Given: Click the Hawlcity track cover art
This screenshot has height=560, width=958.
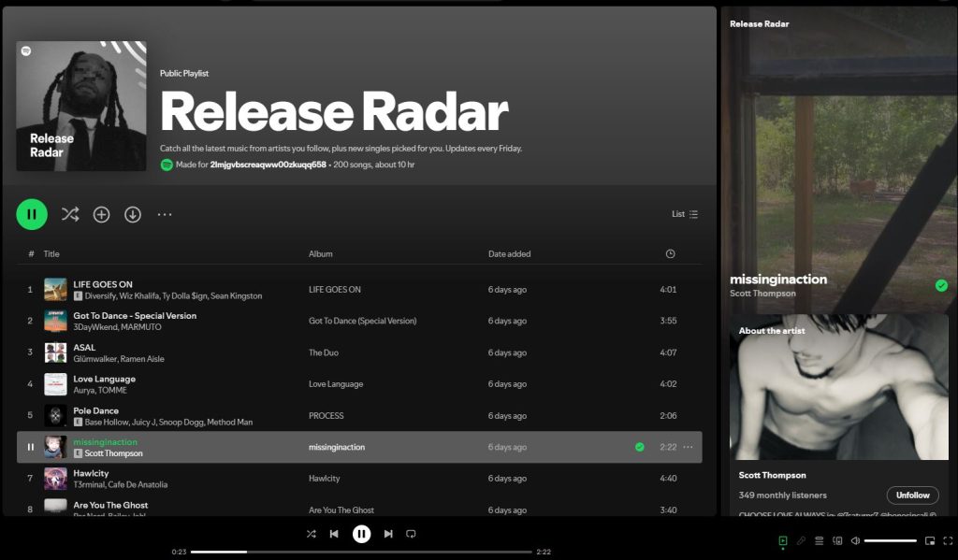Looking at the screenshot, I should (x=55, y=478).
